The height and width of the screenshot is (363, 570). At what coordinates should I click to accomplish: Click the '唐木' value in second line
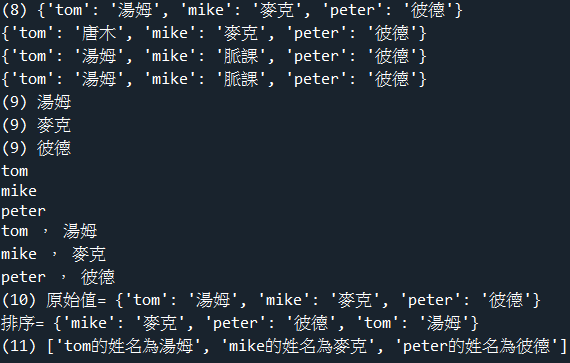point(99,33)
